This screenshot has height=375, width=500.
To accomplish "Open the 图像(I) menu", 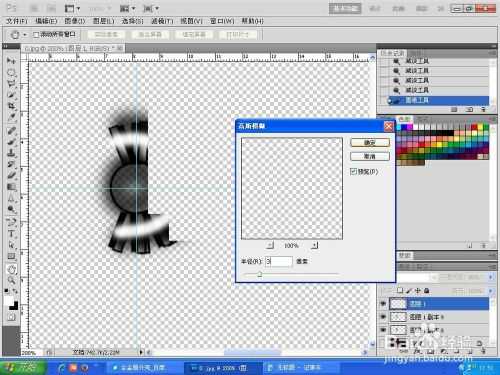I will [x=75, y=21].
